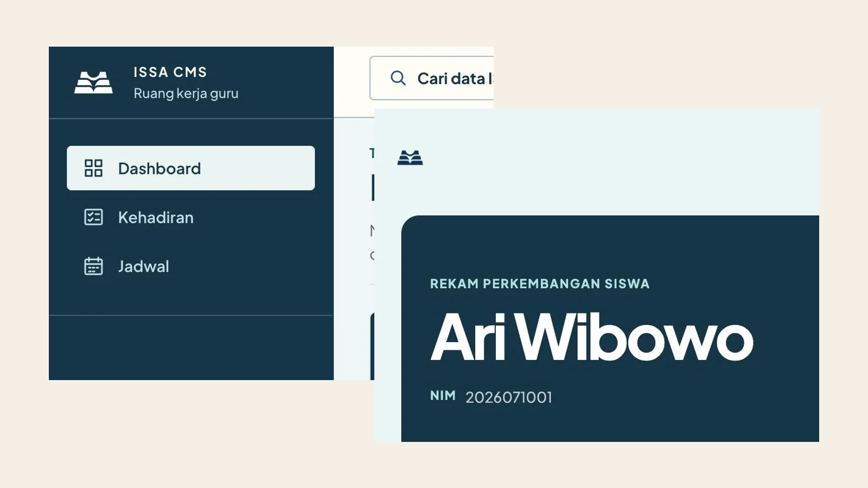Viewport: 868px width, 488px height.
Task: Focus the 'Cari data' search field
Action: 432,78
